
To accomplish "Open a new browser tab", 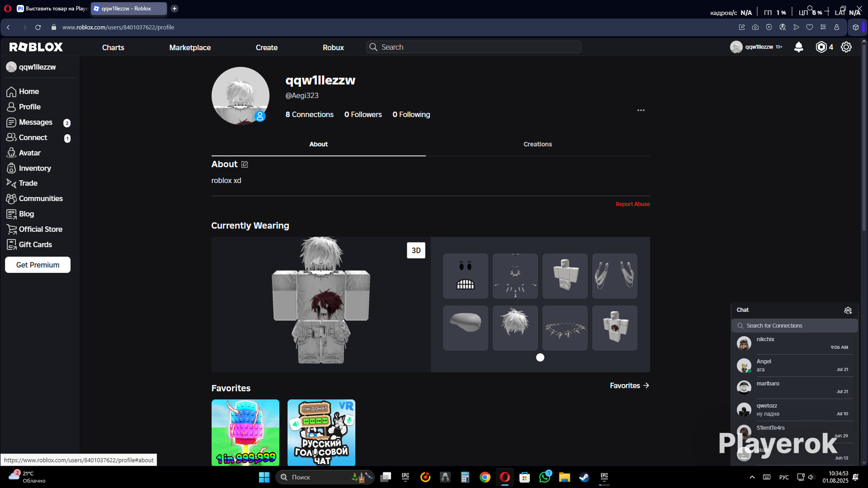I will (x=174, y=8).
